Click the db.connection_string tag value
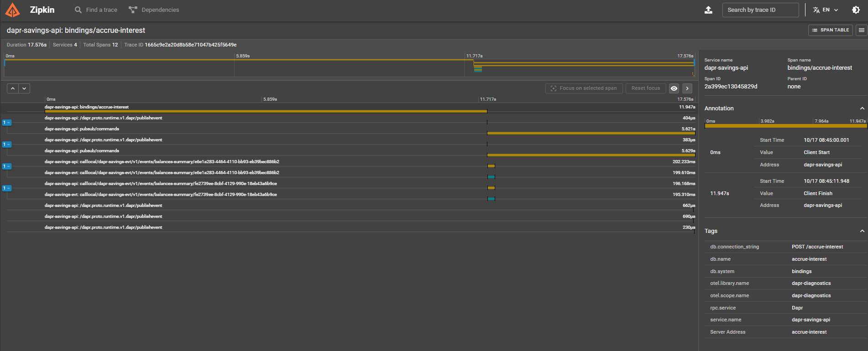The width and height of the screenshot is (868, 351). pos(817,247)
